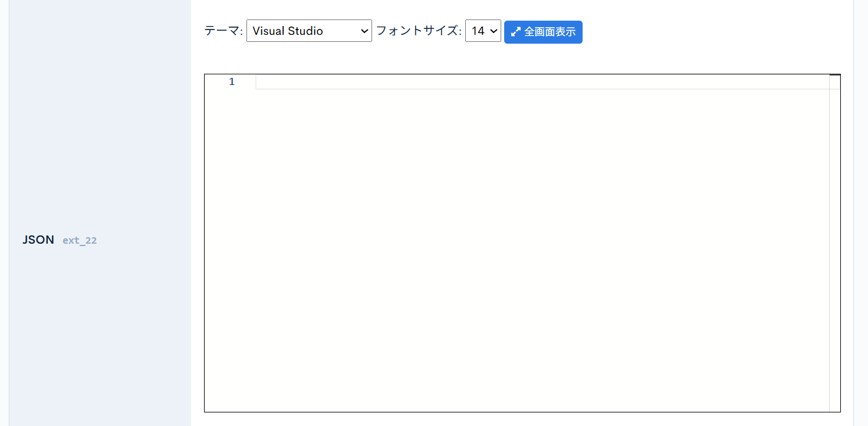Viewport: 868px width, 426px height.
Task: Click line number 1 in the editor gutter
Action: click(232, 82)
